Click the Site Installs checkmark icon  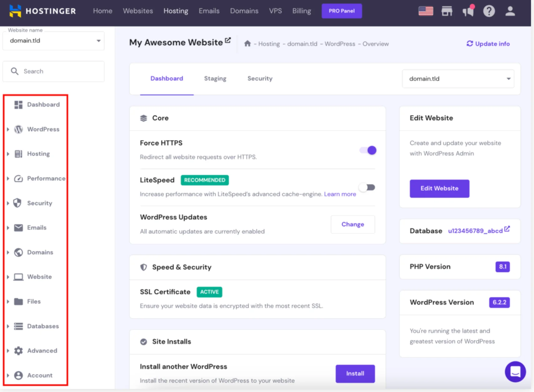click(144, 342)
